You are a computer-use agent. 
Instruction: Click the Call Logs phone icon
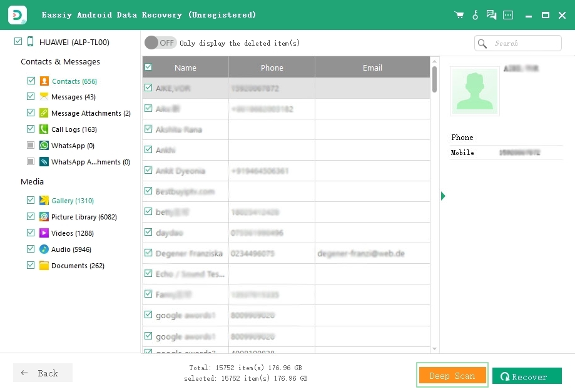point(44,129)
